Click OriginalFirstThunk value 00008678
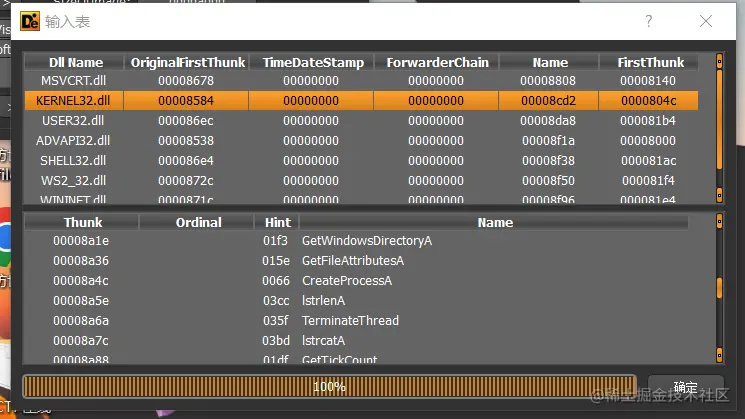Screen dimensions: 745x419 tap(186, 81)
